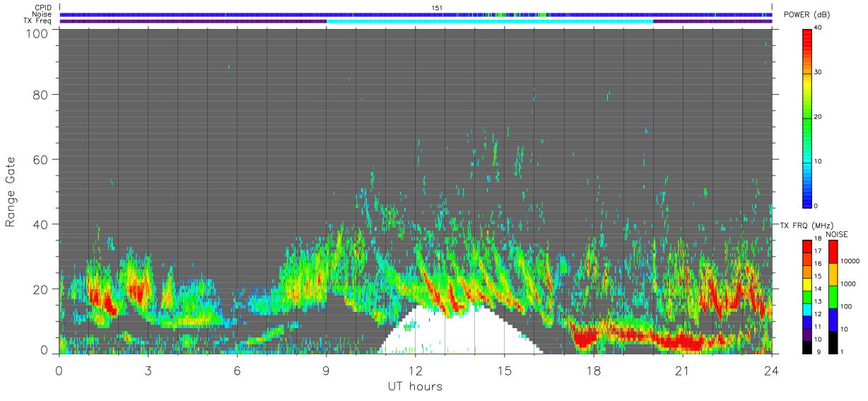868x401 pixels.
Task: Pick the cyan swatch in the TX FRQ legend
Action: coord(808,310)
